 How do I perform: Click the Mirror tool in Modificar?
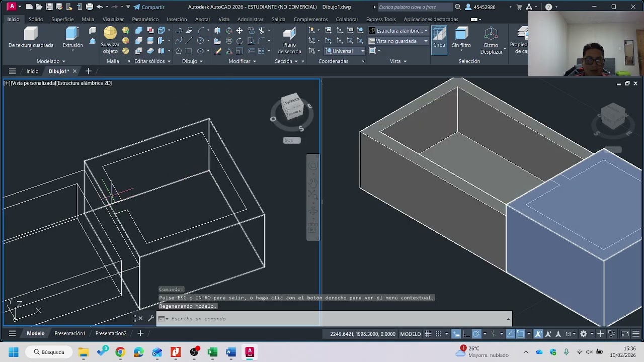pos(217,31)
